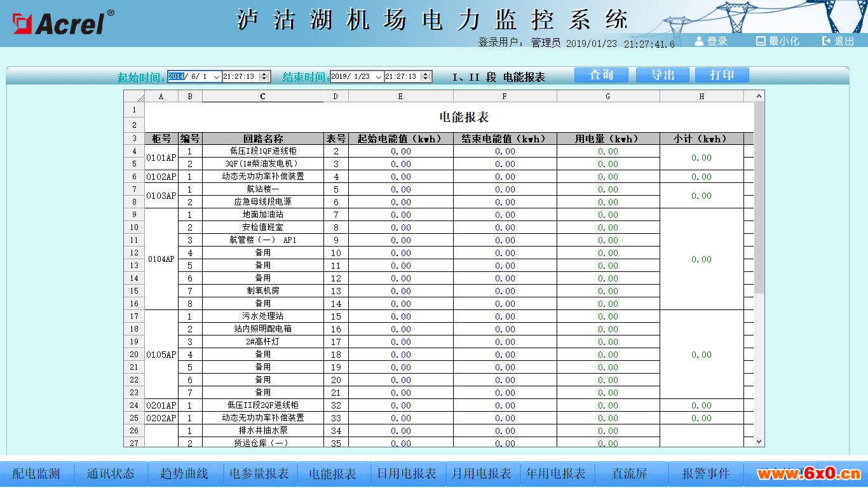This screenshot has height=488, width=868.
Task: Click the cell 2#高杆灯
Action: tap(263, 342)
